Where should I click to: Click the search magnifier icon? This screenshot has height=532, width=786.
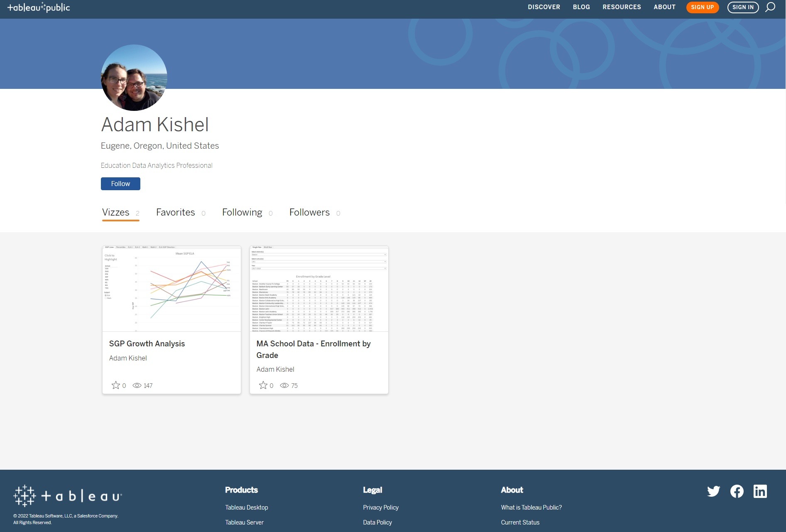[x=770, y=7]
